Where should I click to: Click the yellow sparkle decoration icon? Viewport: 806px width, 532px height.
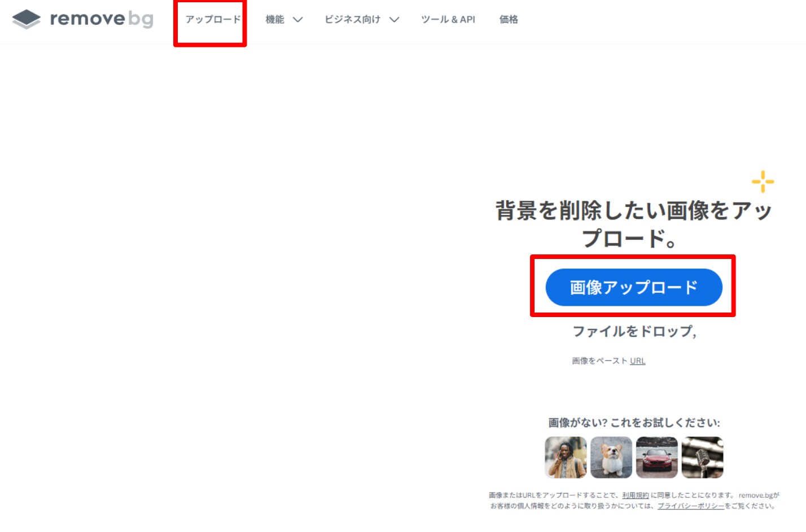pos(763,182)
